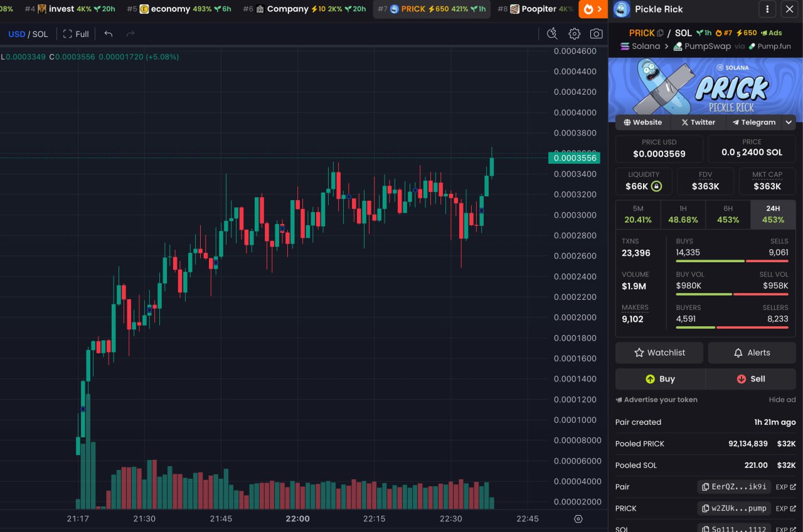Screen dimensions: 803x532
Task: Click the Pickle Rick token avatar
Action: click(x=622, y=9)
